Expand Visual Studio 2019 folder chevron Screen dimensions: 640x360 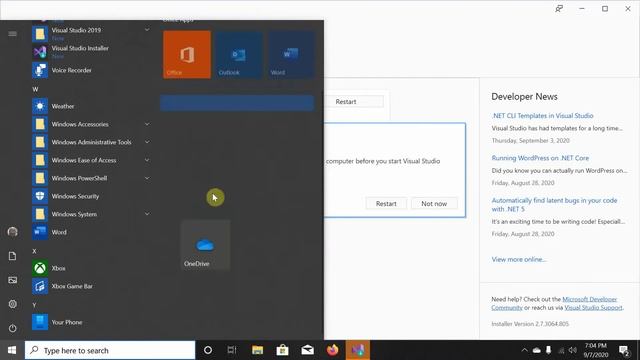point(147,30)
